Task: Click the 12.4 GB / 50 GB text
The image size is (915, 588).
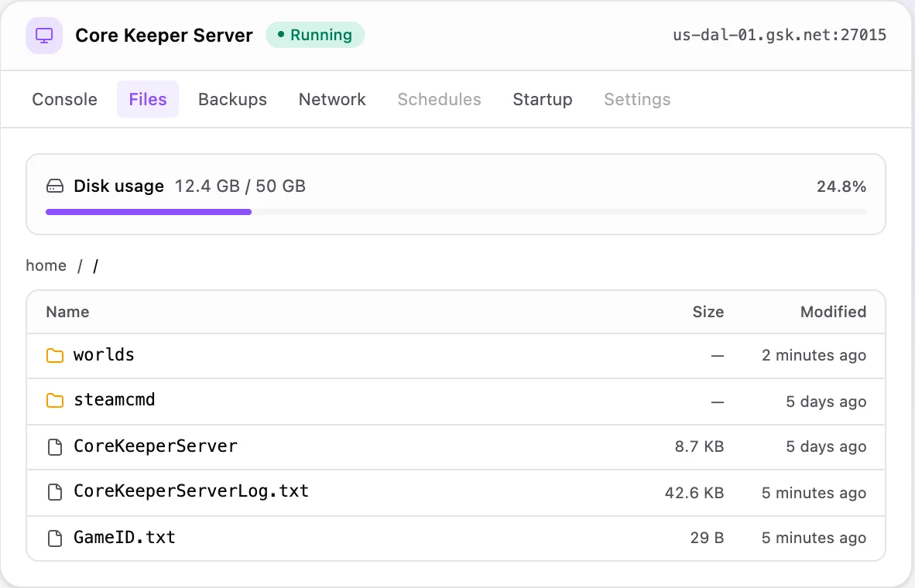Action: click(241, 186)
